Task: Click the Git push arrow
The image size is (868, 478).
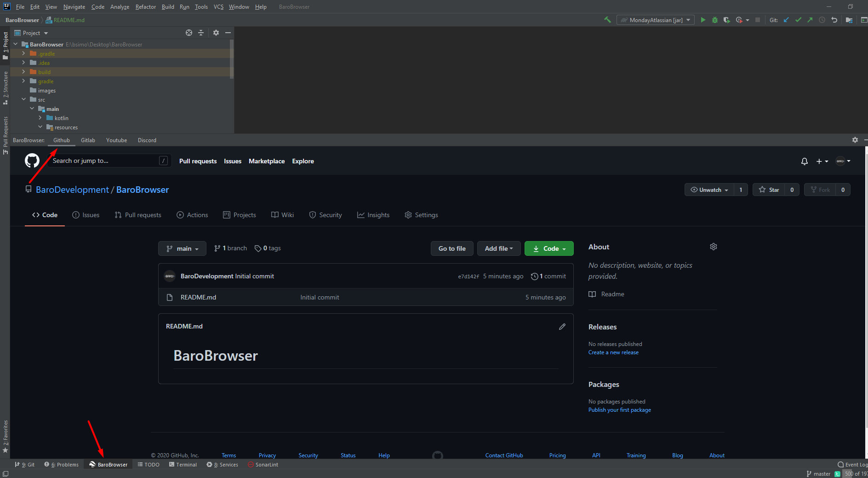Action: click(810, 20)
